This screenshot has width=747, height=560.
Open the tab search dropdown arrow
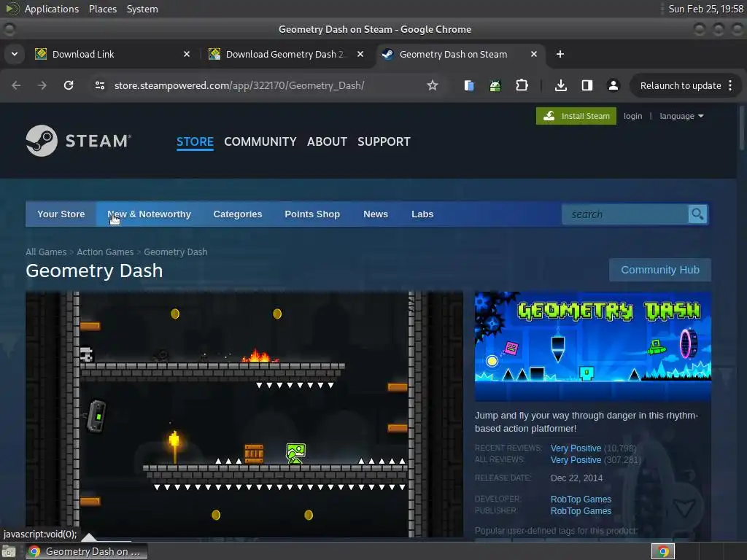(x=15, y=54)
